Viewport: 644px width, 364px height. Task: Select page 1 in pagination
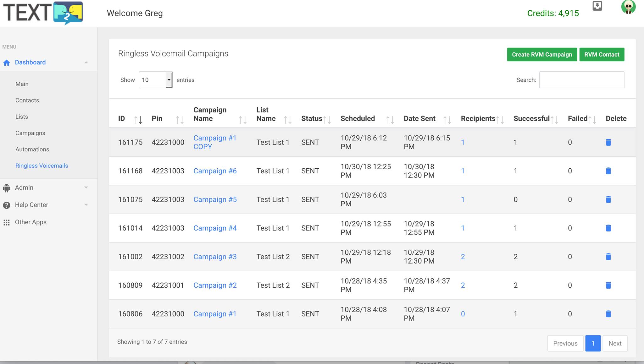(x=593, y=343)
